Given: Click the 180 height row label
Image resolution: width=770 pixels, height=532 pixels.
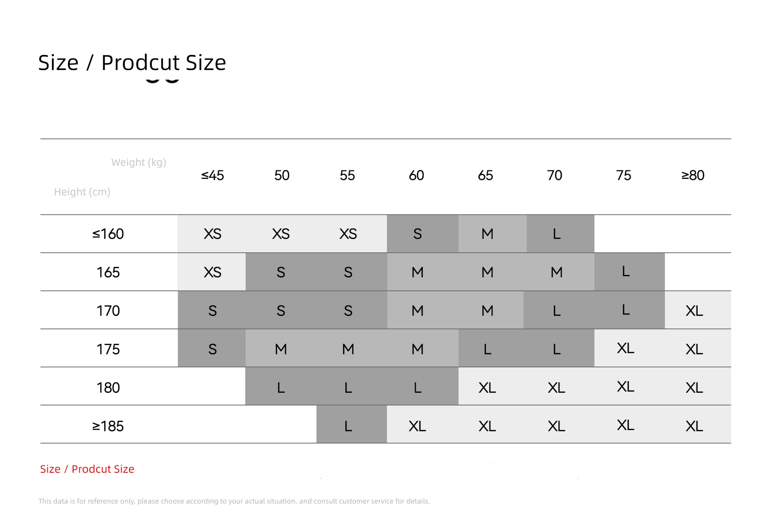Looking at the screenshot, I should [x=108, y=388].
